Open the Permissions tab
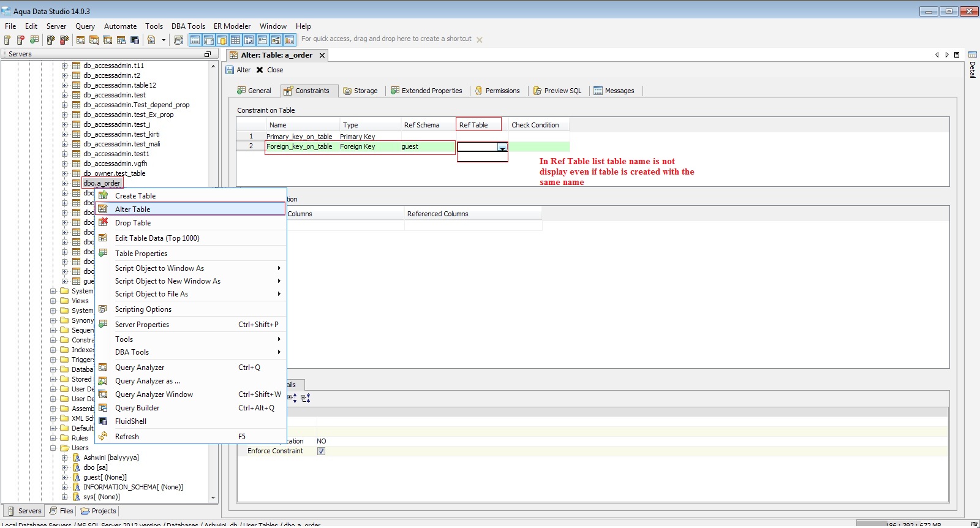The width and height of the screenshot is (980, 528). coord(497,91)
